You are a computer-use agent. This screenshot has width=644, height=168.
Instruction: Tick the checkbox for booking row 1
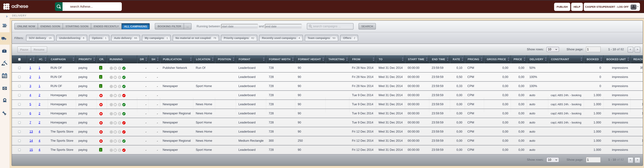click(x=19, y=68)
